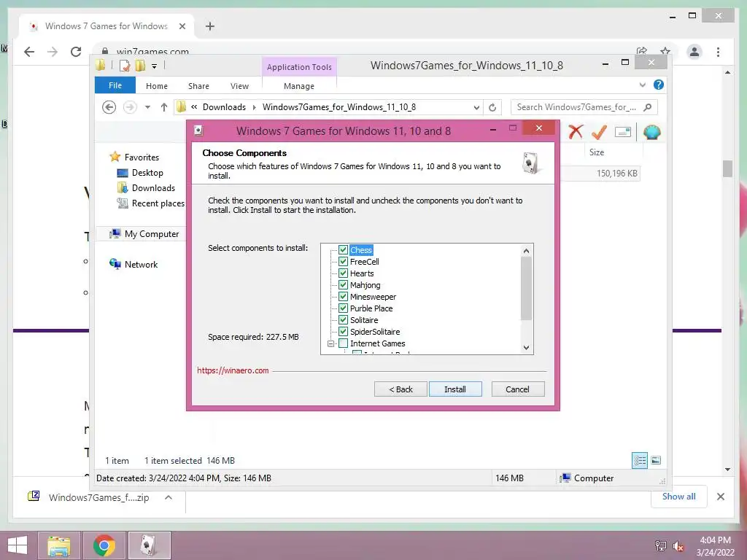
Task: Open Desktop in Explorer navigation pane
Action: point(147,173)
